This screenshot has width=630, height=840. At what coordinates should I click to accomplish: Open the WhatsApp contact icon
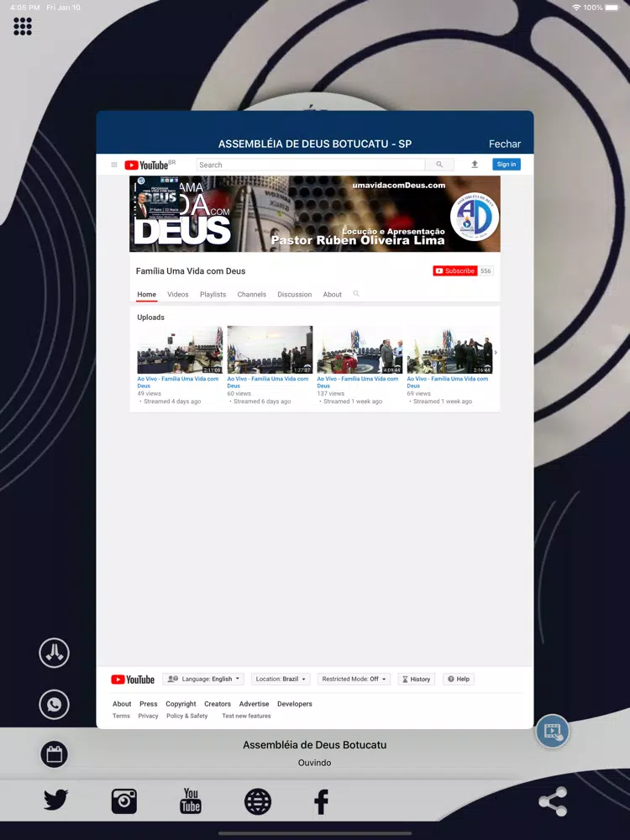pos(54,704)
